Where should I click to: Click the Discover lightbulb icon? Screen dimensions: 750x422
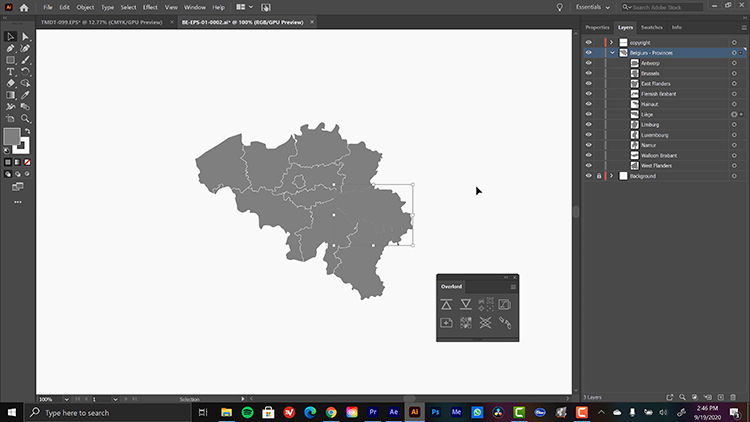coord(560,7)
